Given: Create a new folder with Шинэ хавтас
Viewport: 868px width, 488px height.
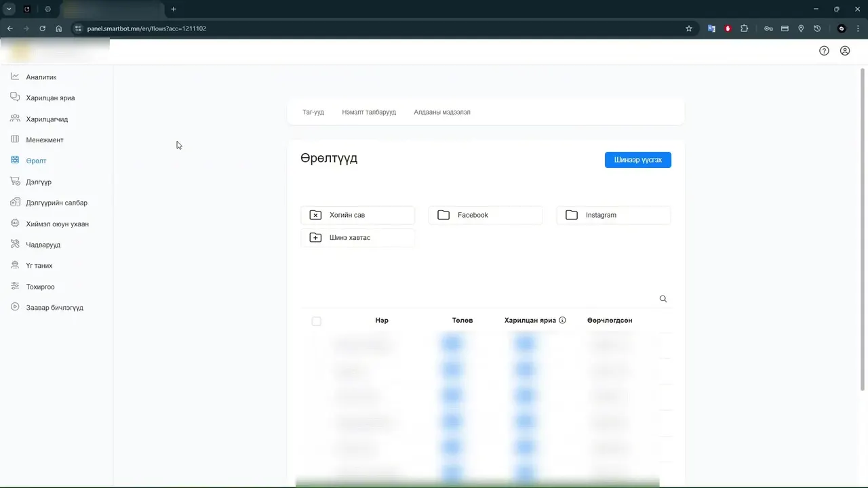Looking at the screenshot, I should (x=357, y=238).
